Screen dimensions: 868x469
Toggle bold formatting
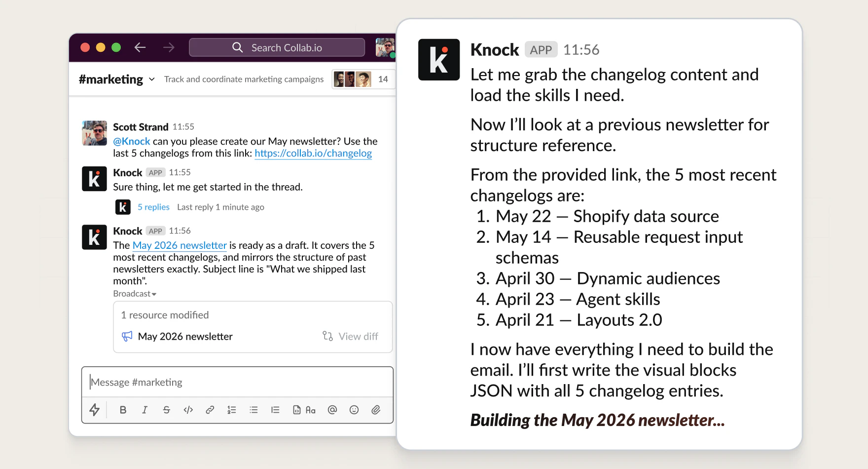pyautogui.click(x=123, y=410)
